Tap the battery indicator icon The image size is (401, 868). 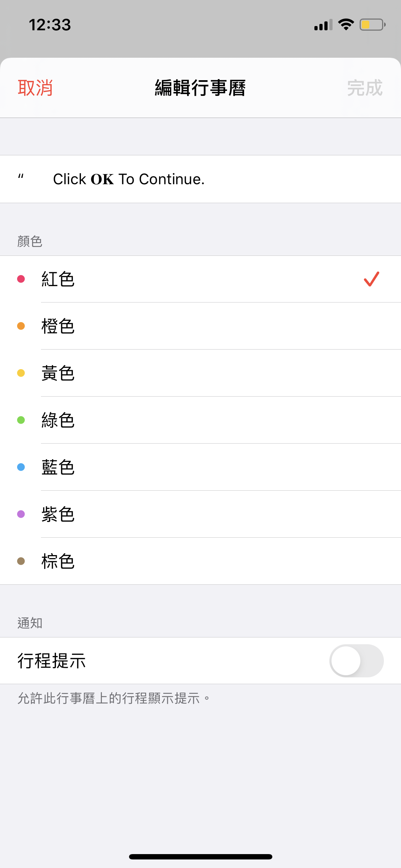pyautogui.click(x=372, y=25)
